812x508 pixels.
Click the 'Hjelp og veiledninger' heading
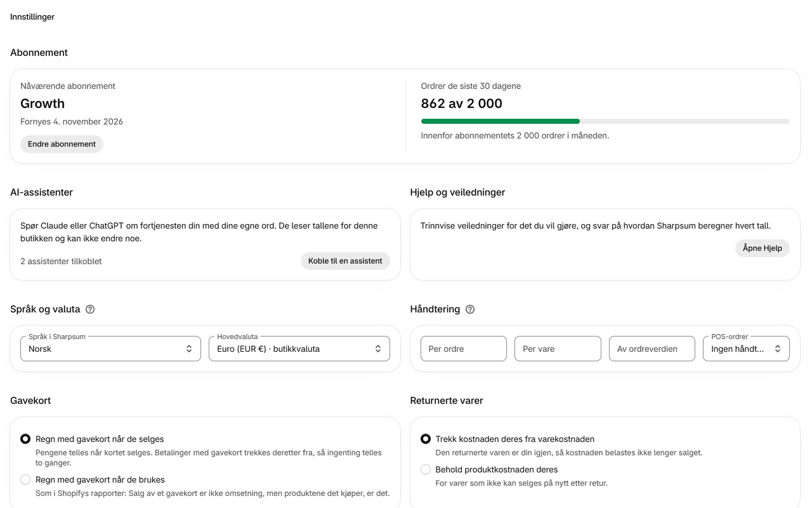pyautogui.click(x=458, y=192)
